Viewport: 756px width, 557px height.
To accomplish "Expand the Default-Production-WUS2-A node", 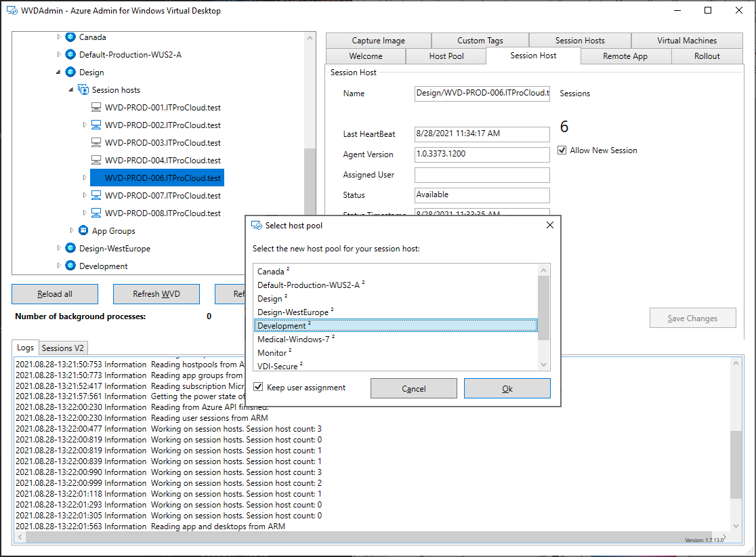I will tap(59, 54).
